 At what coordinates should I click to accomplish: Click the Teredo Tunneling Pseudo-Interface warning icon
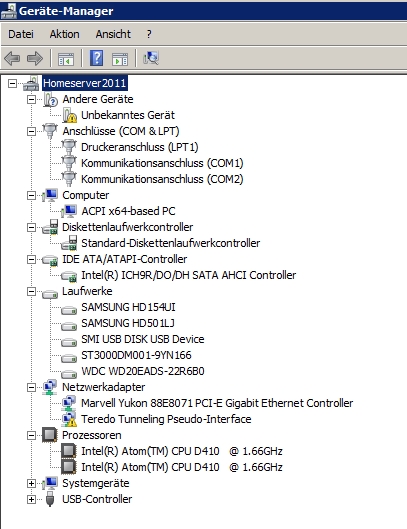(70, 419)
